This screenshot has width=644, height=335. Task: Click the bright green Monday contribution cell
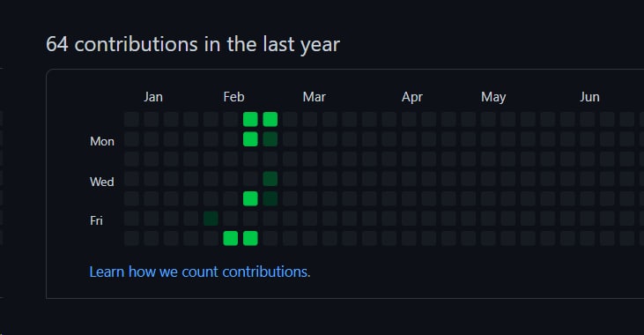(x=250, y=139)
